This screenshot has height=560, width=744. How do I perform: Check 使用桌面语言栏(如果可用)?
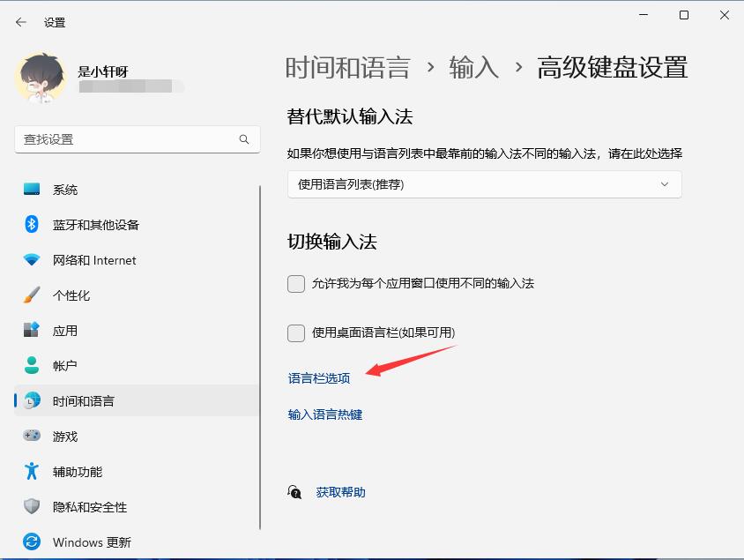296,333
